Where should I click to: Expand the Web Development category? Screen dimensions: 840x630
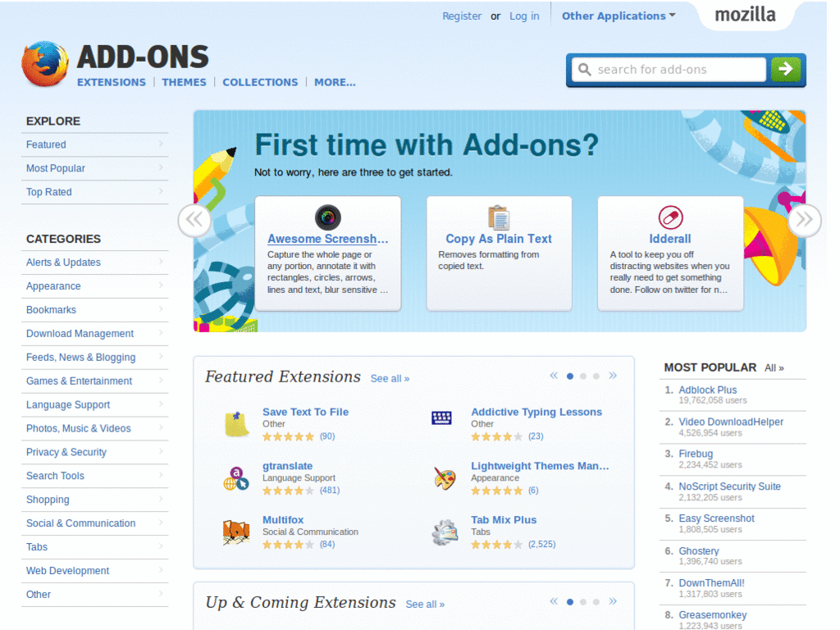pyautogui.click(x=67, y=570)
